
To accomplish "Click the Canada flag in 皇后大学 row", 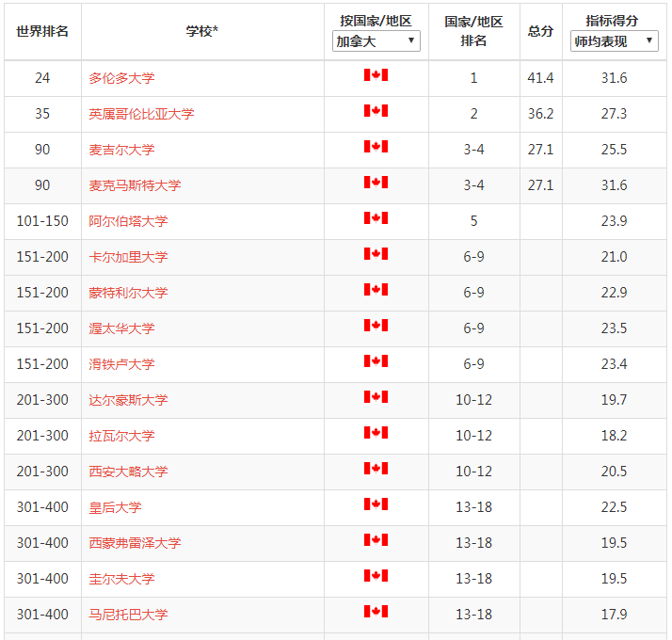I will [376, 504].
